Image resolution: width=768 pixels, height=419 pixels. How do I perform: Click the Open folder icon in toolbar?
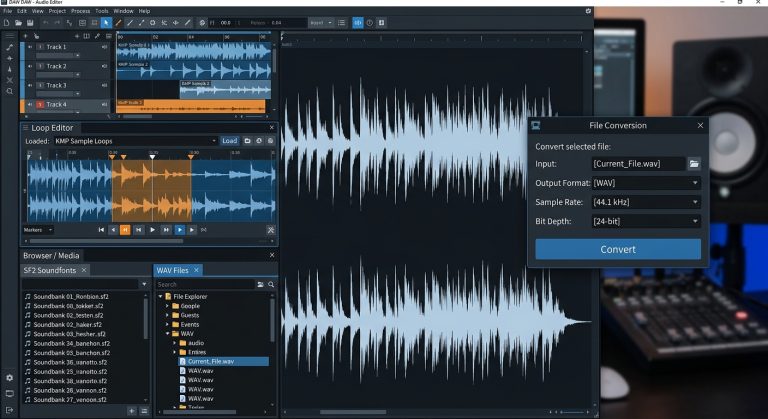point(18,23)
